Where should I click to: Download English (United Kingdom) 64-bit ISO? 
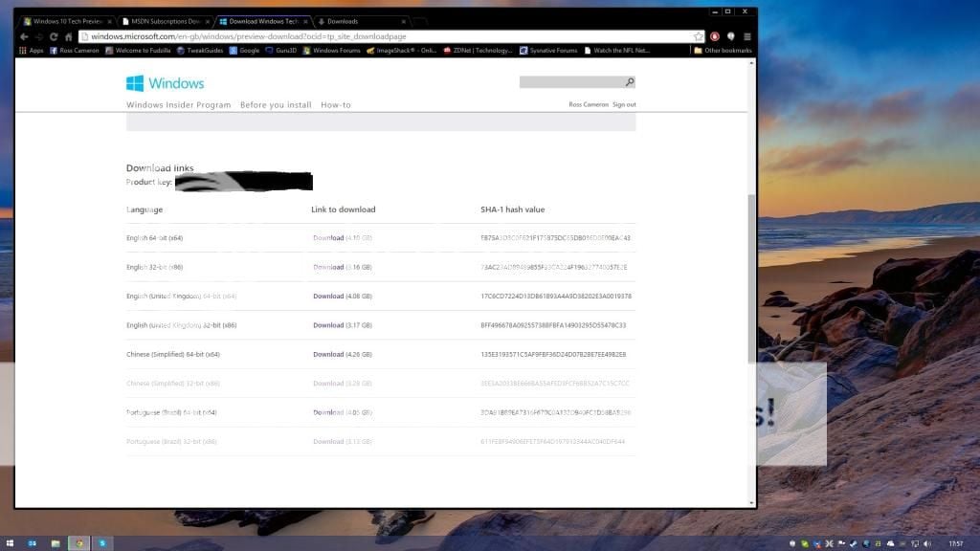328,297
